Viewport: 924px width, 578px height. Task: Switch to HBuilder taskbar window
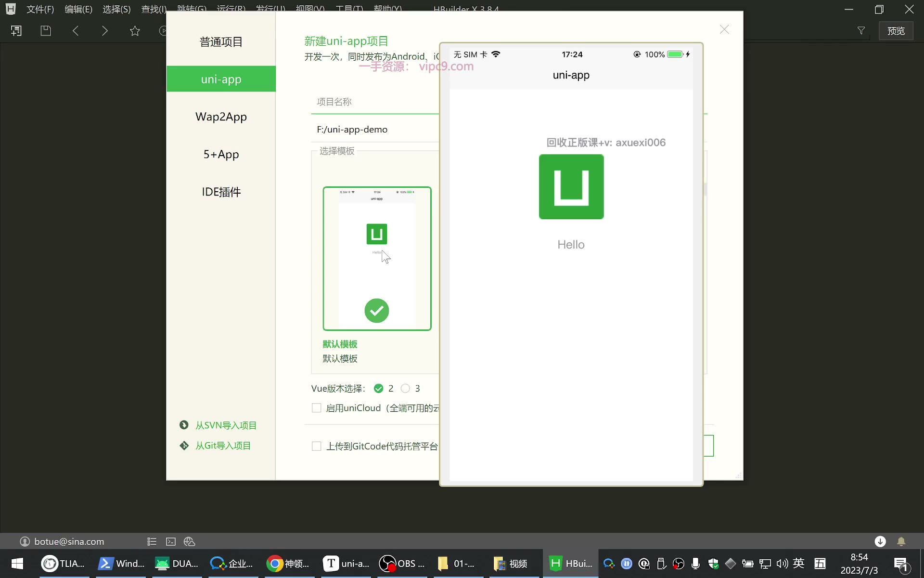tap(571, 564)
